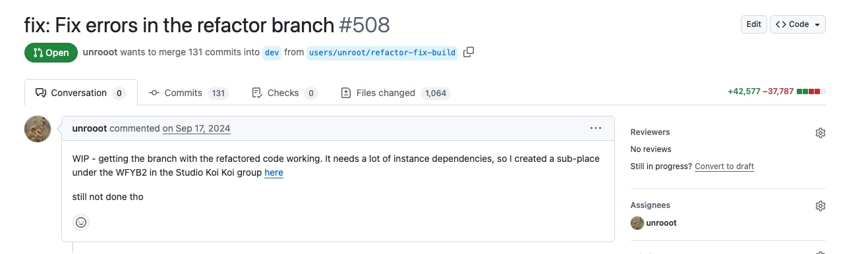Screen dimensions: 868x254
Task: Click the Convert to draft link
Action: [x=724, y=166]
